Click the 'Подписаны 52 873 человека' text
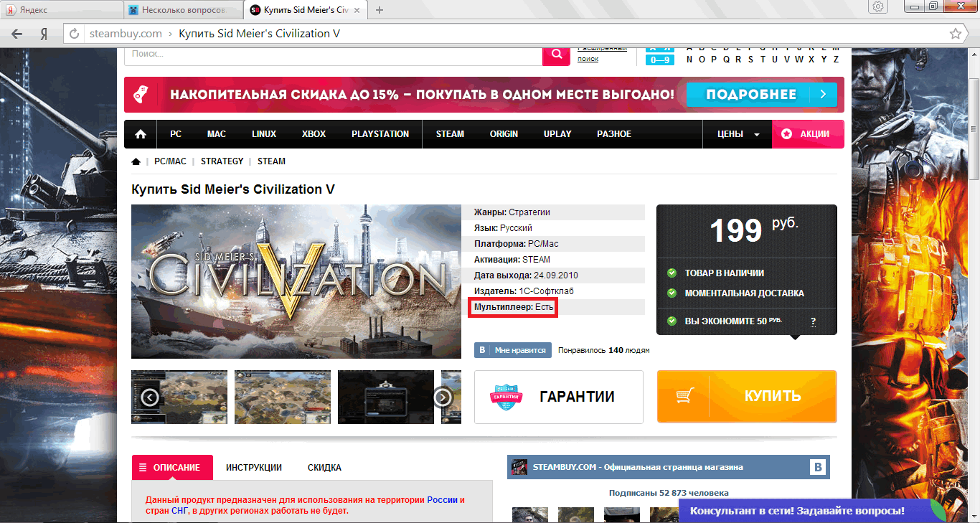The image size is (980, 523). (x=669, y=493)
